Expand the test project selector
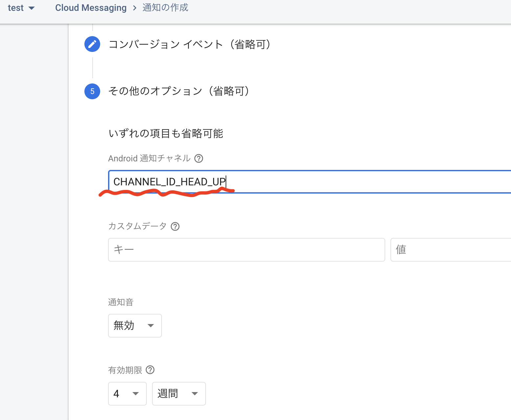 coord(21,8)
